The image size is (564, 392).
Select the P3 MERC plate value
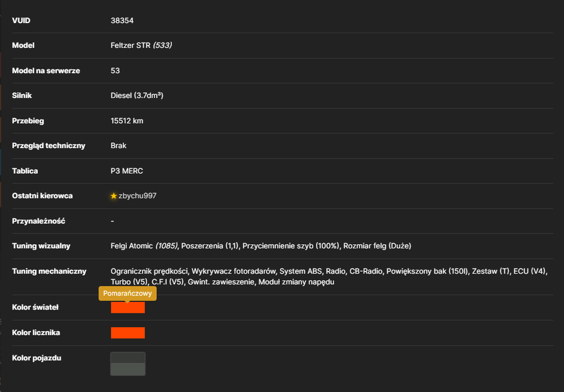coord(126,171)
